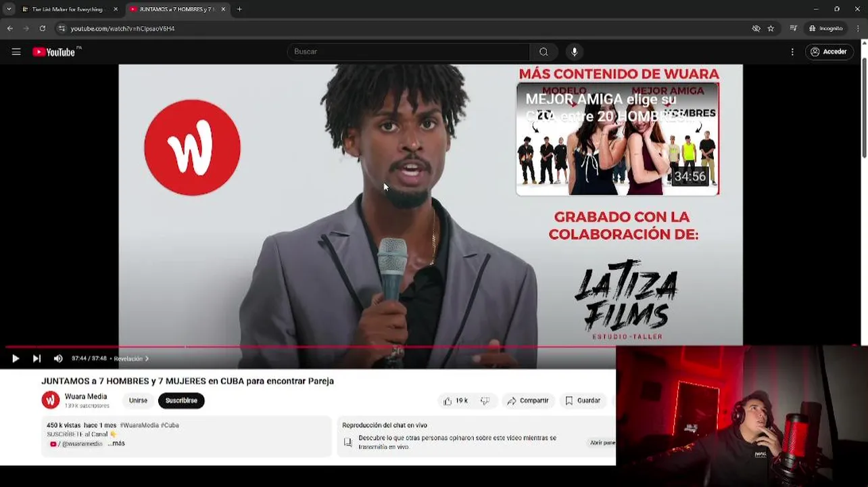Click the eye-crossed tracking protection icon

point(756,28)
